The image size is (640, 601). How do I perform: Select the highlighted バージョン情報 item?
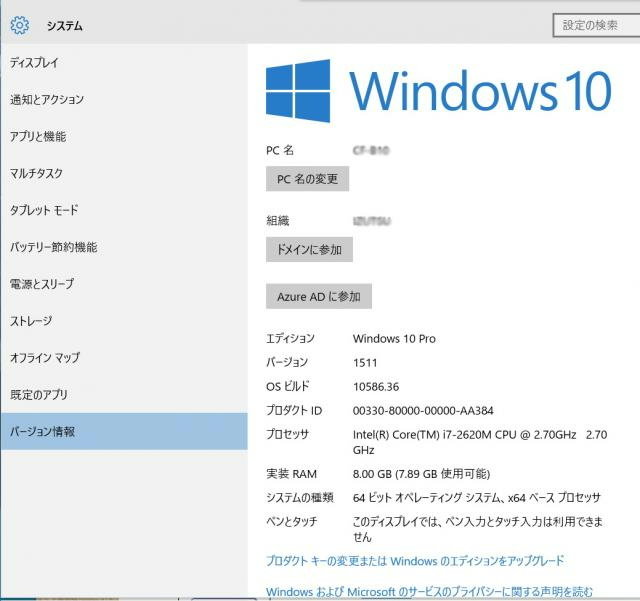[43, 432]
